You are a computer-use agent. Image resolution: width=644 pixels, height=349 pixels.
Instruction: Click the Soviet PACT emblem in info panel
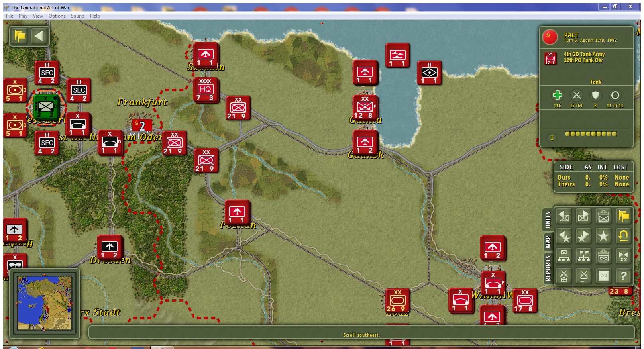tap(550, 37)
